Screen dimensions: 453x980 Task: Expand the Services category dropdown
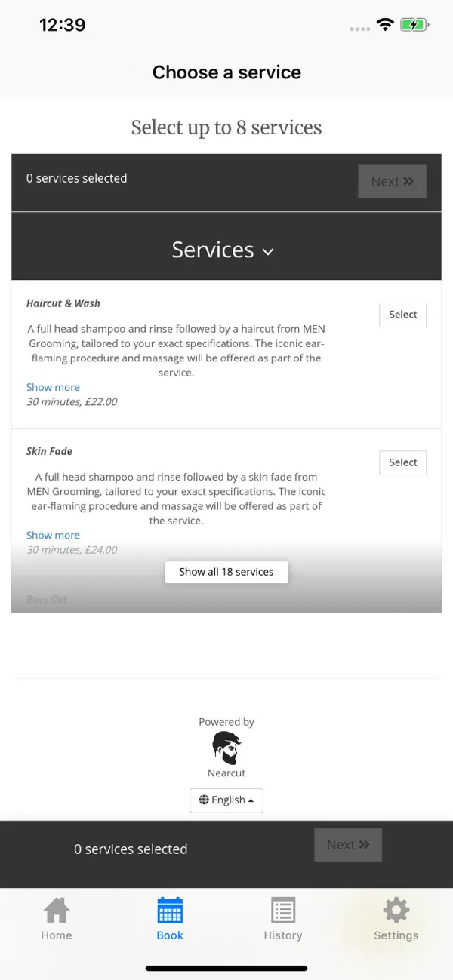coord(223,250)
